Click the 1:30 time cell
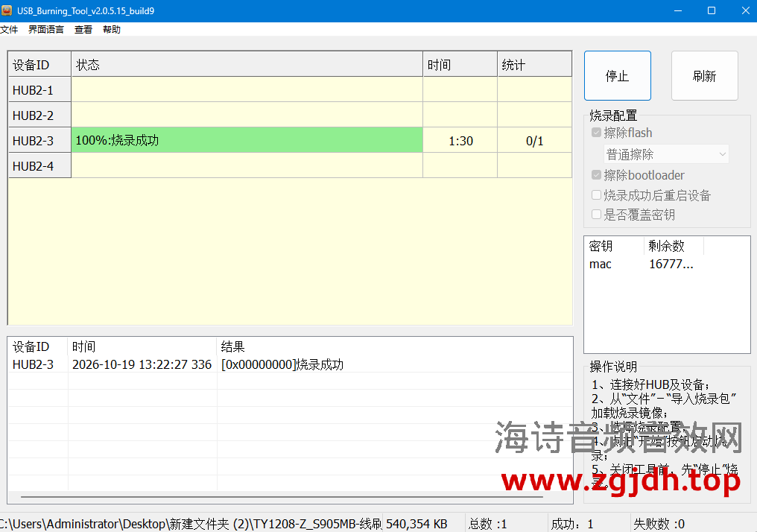The height and width of the screenshot is (532, 757). (460, 141)
